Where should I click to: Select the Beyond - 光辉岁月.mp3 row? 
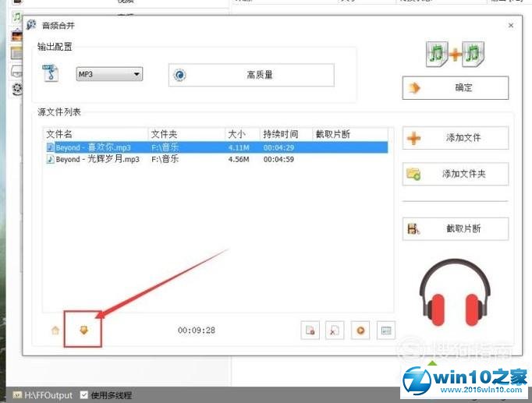coord(94,159)
